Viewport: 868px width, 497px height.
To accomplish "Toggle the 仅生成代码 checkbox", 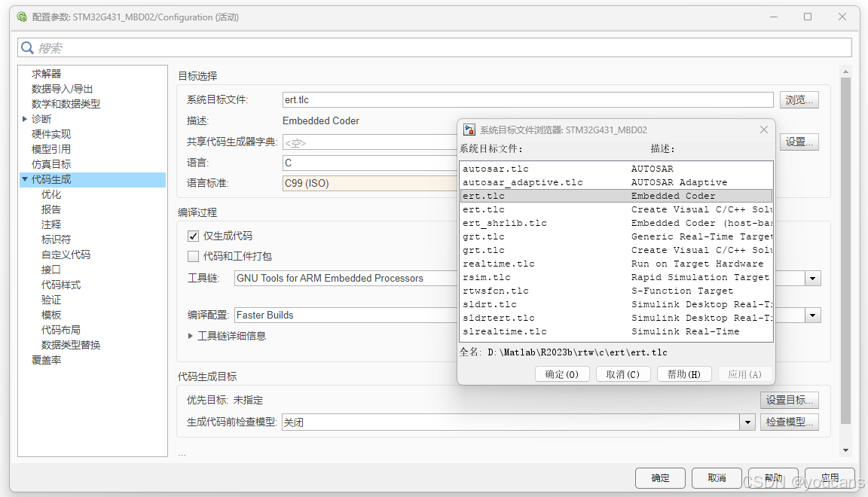I will click(193, 236).
